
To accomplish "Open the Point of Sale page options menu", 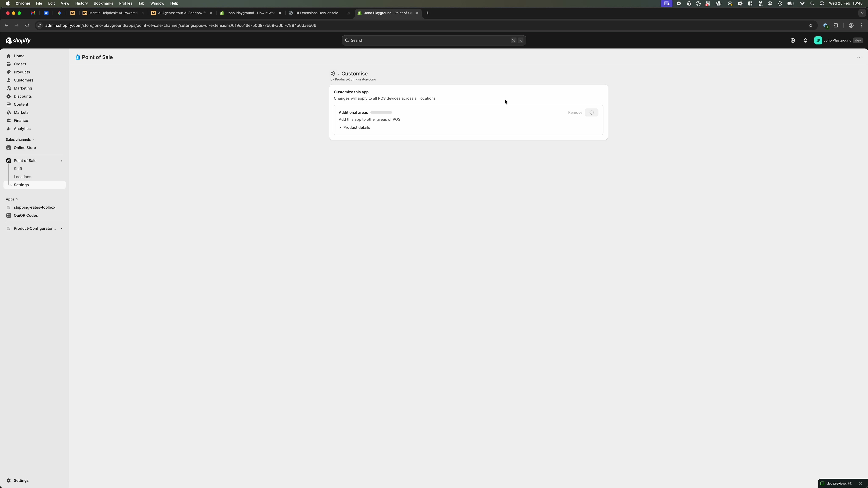I will [x=859, y=57].
